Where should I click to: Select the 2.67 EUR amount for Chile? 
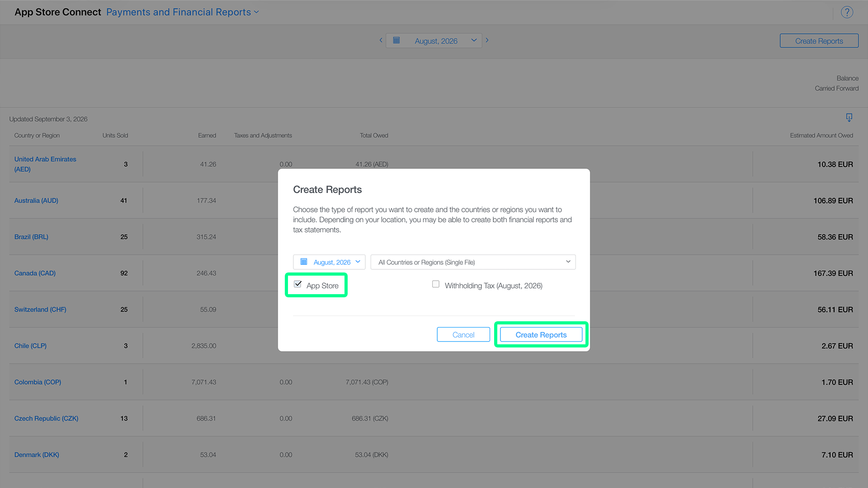point(837,346)
